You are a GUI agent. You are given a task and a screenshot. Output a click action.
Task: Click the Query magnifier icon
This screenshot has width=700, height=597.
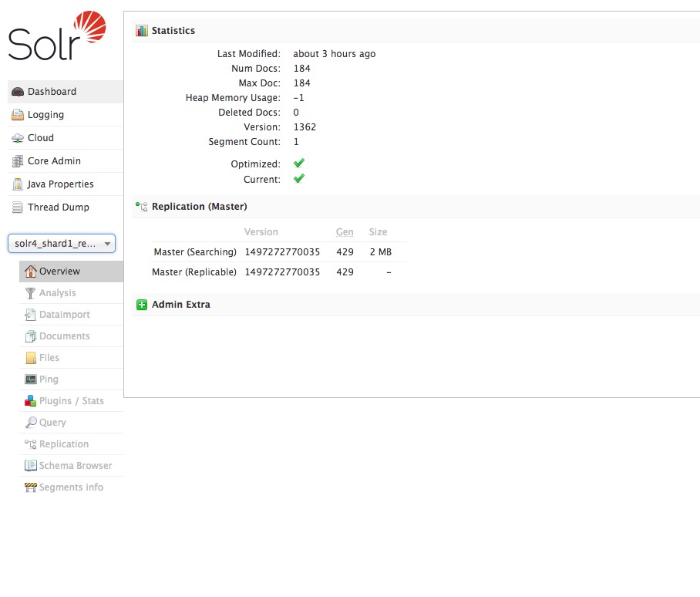coord(30,422)
